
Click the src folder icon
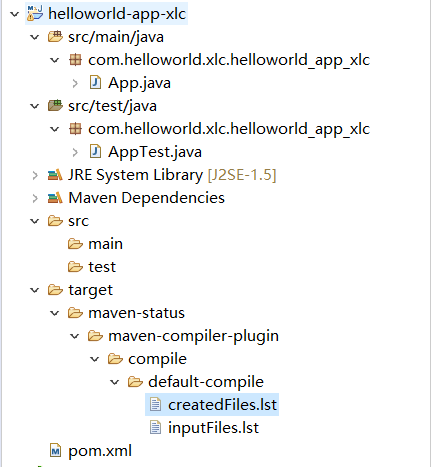click(x=55, y=221)
